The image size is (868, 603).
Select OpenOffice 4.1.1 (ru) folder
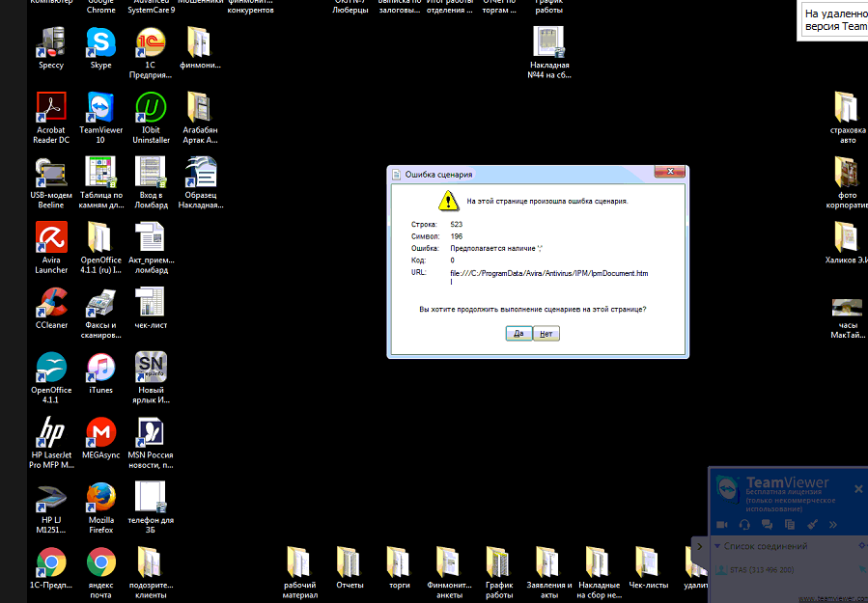pos(100,248)
